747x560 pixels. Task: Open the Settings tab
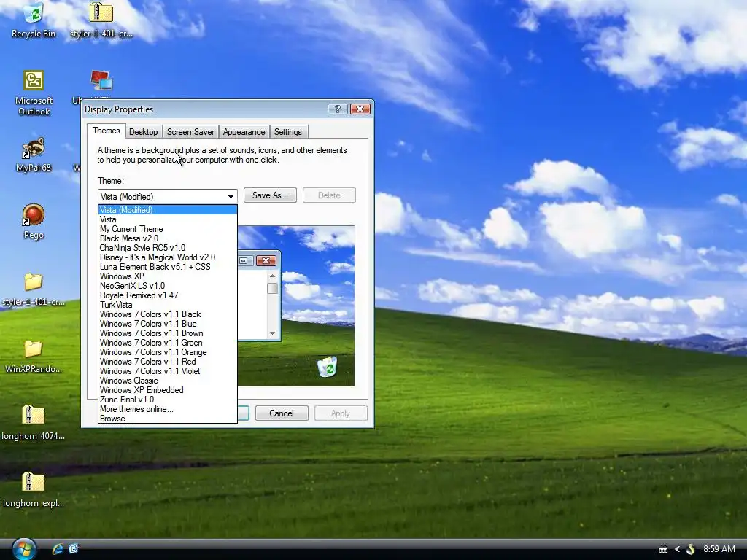click(287, 132)
